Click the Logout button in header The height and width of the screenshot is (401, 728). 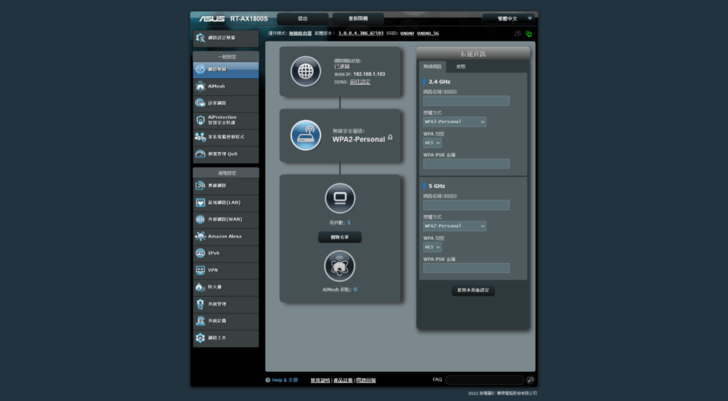click(303, 19)
